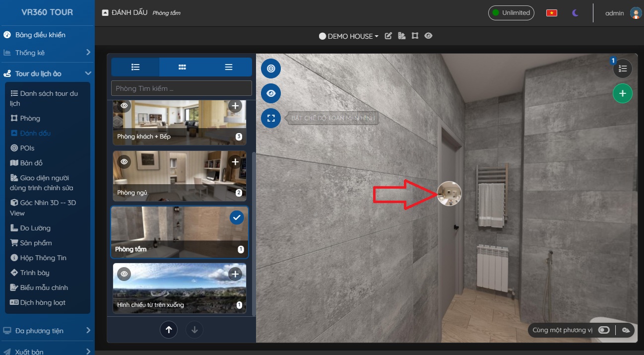Screen dimensions: 644x355
Task: Click the 'Phòng Tìm kiếm' search field
Action: point(182,88)
